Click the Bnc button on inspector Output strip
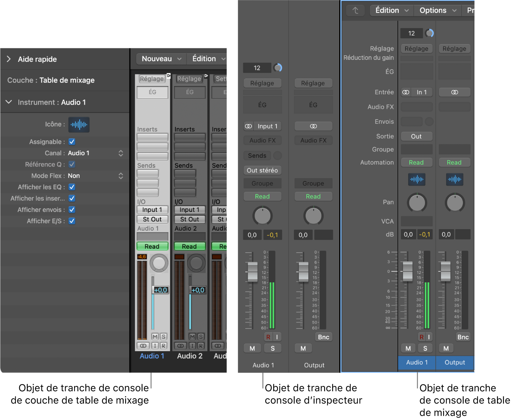514x420 pixels. (x=323, y=337)
